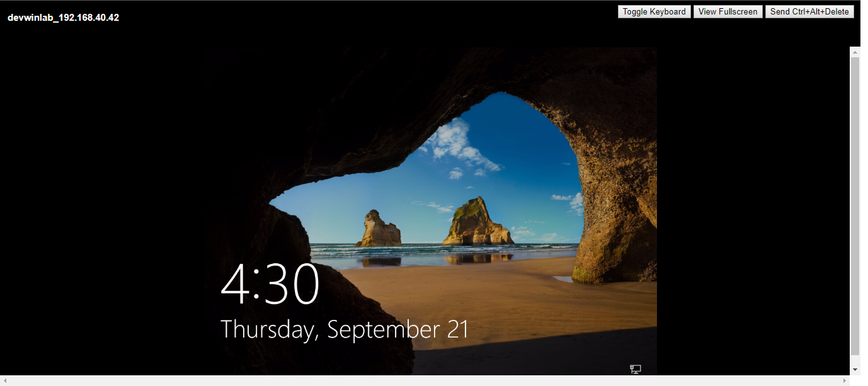Send Ctrl+Alt+Delete to the remote machine
868x386 pixels.
click(x=809, y=12)
